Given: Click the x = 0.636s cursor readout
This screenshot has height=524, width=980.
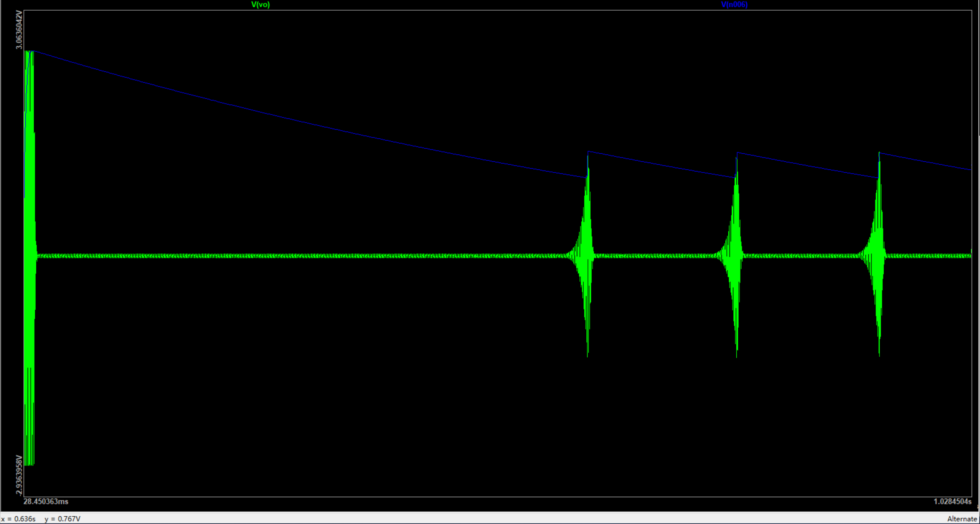Looking at the screenshot, I should tap(18, 519).
